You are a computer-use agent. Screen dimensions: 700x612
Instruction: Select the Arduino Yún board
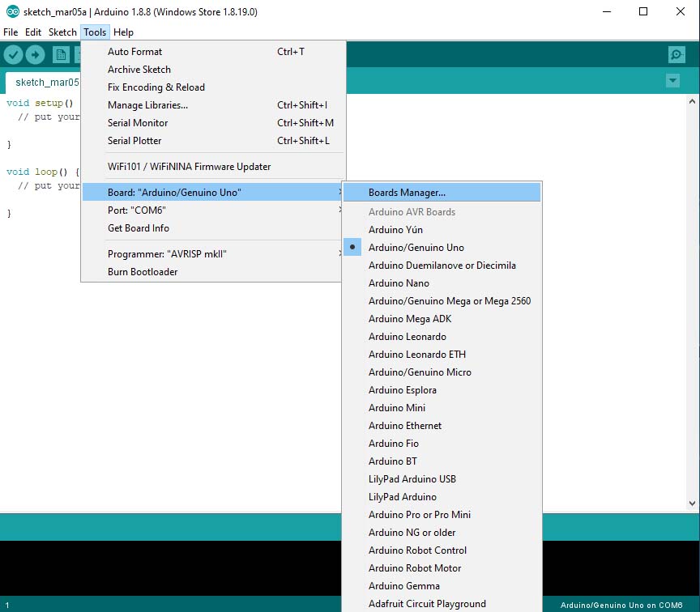pyautogui.click(x=442, y=230)
